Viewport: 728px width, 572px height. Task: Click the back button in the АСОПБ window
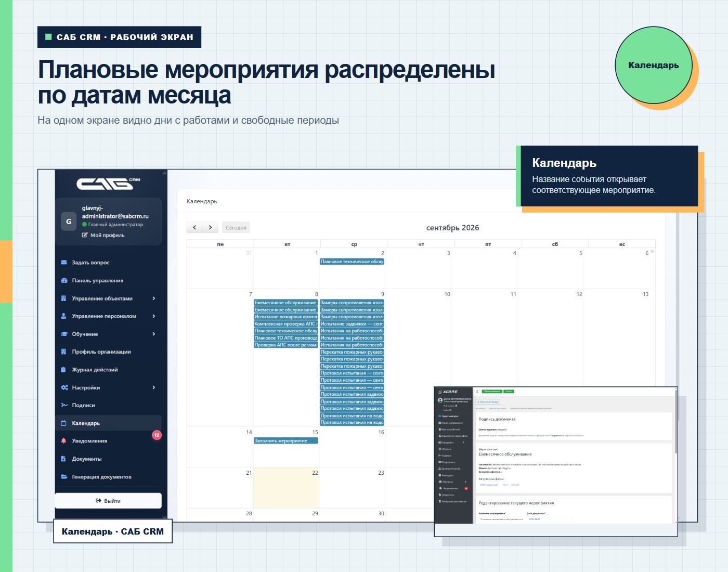(x=488, y=402)
